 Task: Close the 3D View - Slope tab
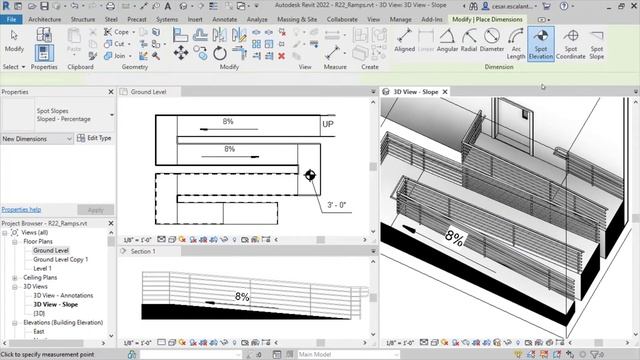tap(445, 92)
